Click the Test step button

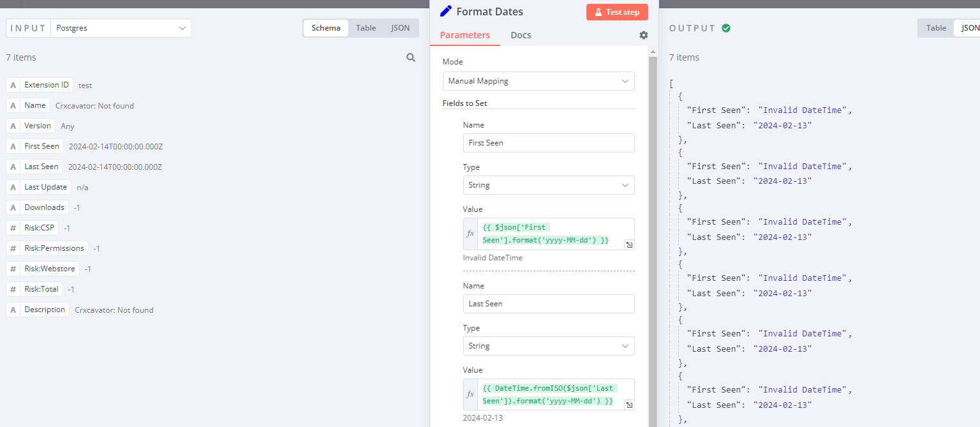pos(616,12)
